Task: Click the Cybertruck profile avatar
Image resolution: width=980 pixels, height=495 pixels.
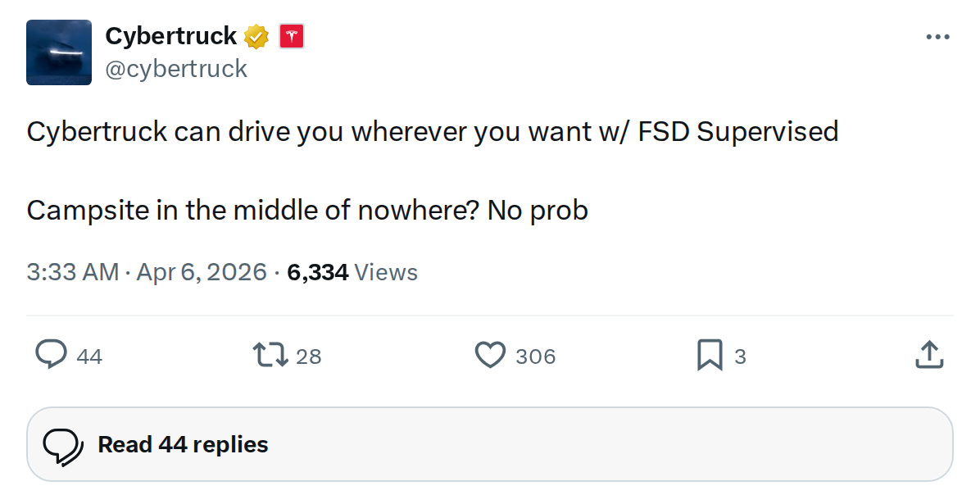Action: (x=59, y=52)
